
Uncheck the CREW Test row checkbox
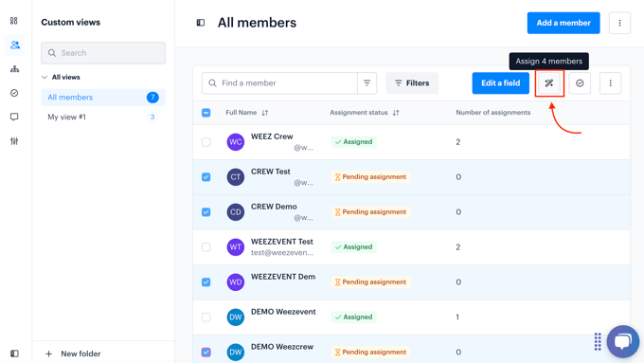coord(206,177)
